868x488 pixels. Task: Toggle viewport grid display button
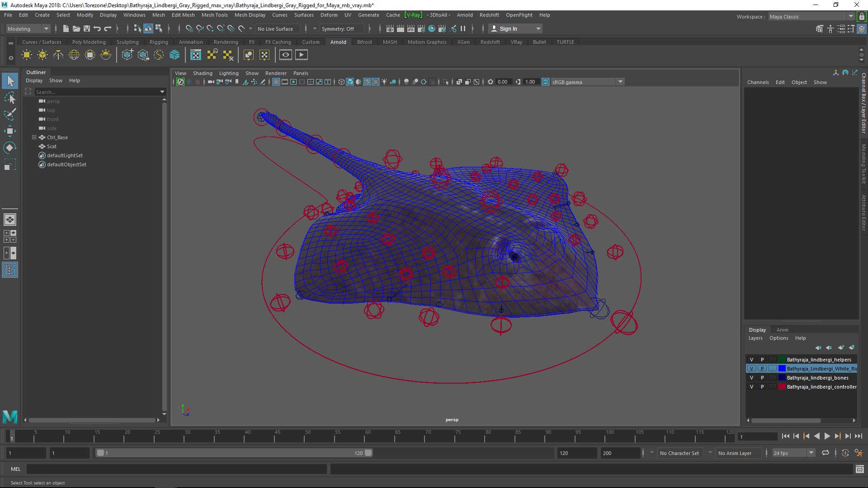[276, 82]
